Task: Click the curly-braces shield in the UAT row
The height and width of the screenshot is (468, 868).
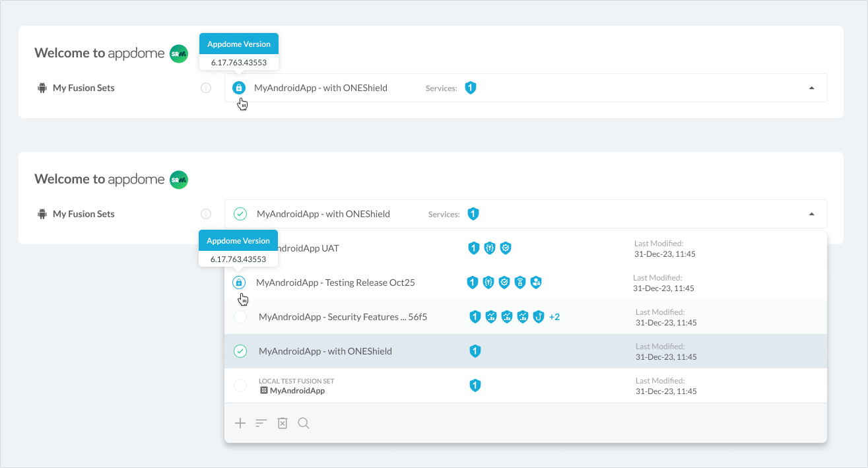Action: coord(490,248)
